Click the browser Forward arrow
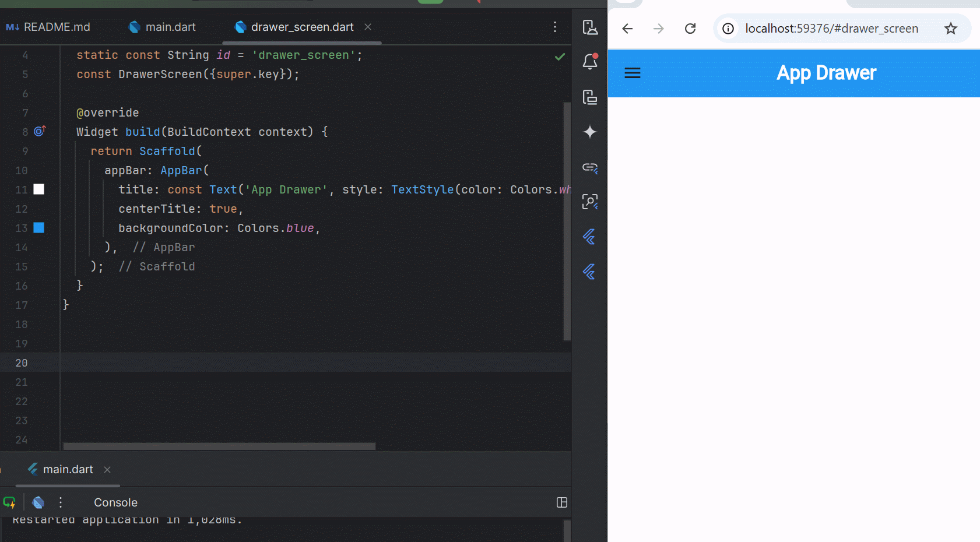 coord(659,29)
